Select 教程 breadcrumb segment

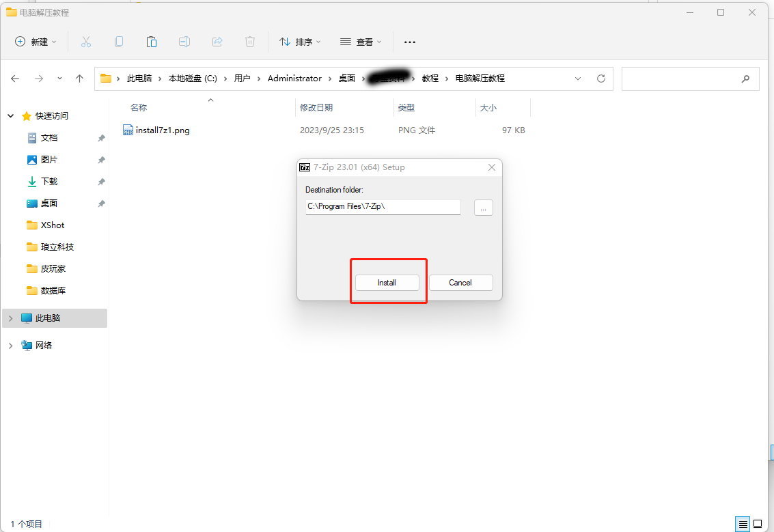point(430,79)
